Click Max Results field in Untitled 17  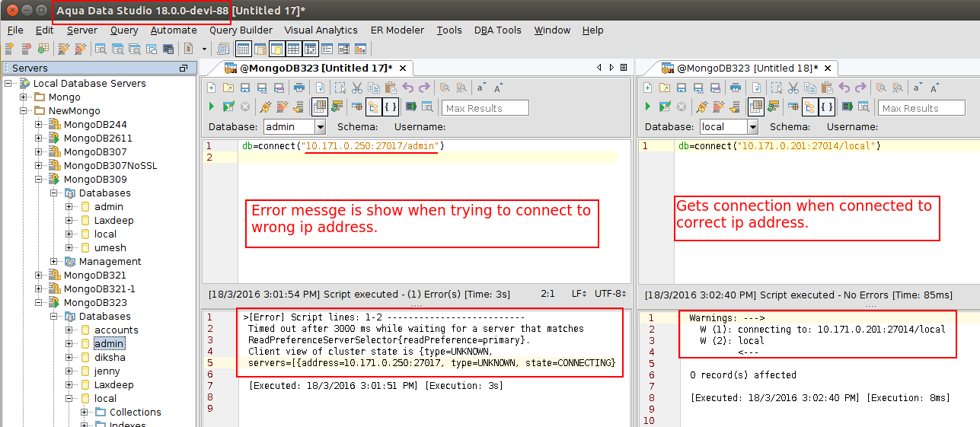click(x=485, y=108)
